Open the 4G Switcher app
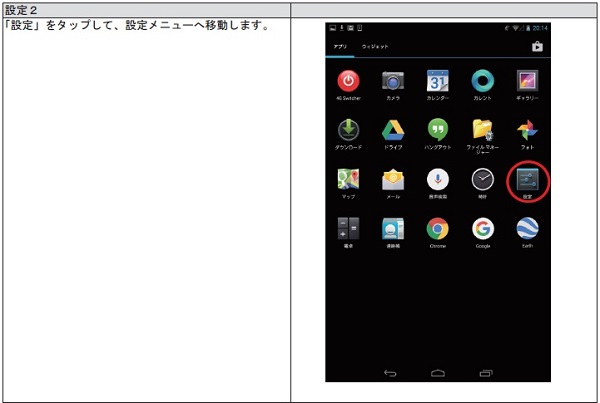Viewport: 600px width, 403px height. pyautogui.click(x=348, y=81)
